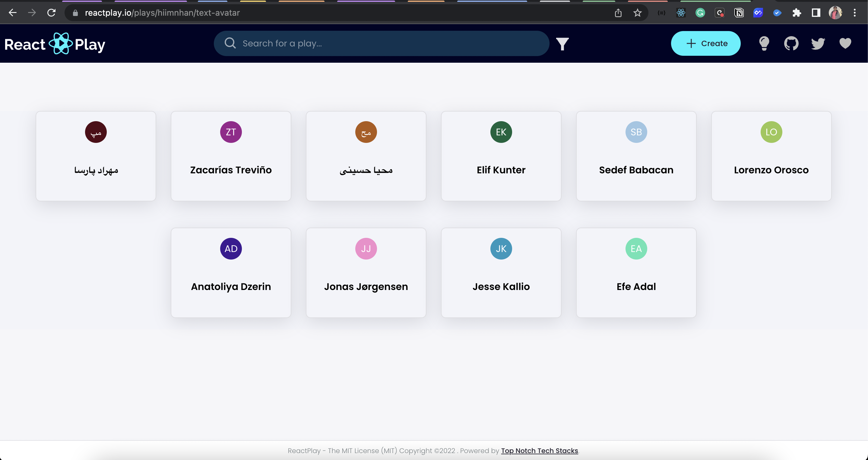Open the Notion extension icon
This screenshot has height=460, width=868.
(x=739, y=12)
